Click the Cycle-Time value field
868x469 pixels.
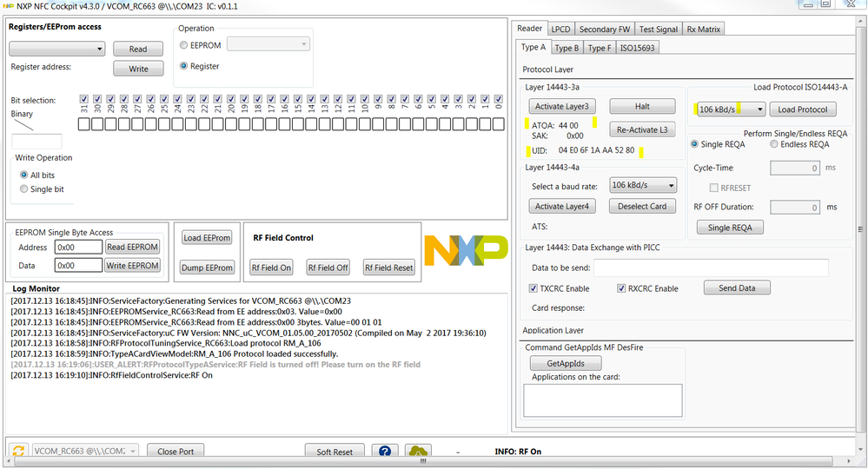pyautogui.click(x=795, y=168)
